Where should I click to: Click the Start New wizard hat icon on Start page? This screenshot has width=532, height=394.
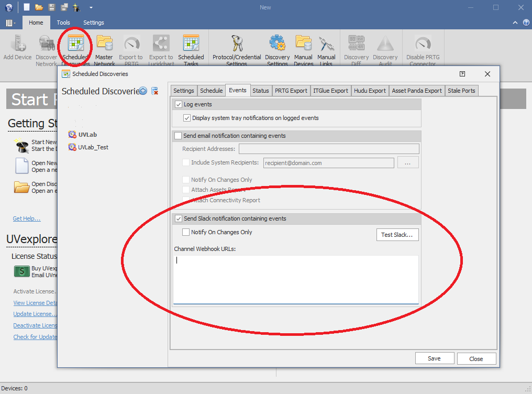click(21, 146)
